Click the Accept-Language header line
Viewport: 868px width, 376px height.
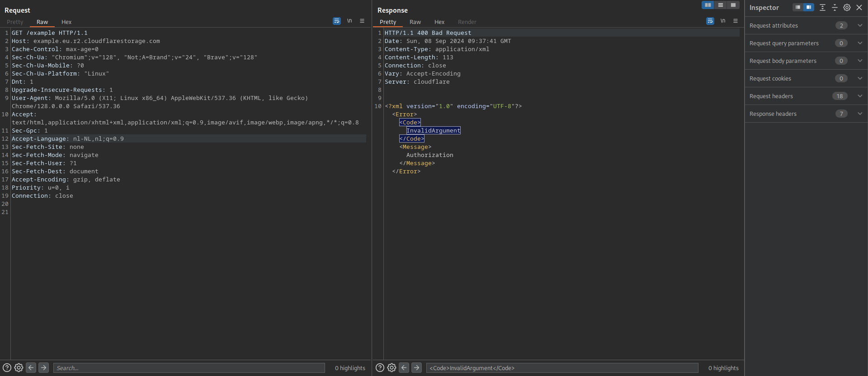pyautogui.click(x=68, y=139)
